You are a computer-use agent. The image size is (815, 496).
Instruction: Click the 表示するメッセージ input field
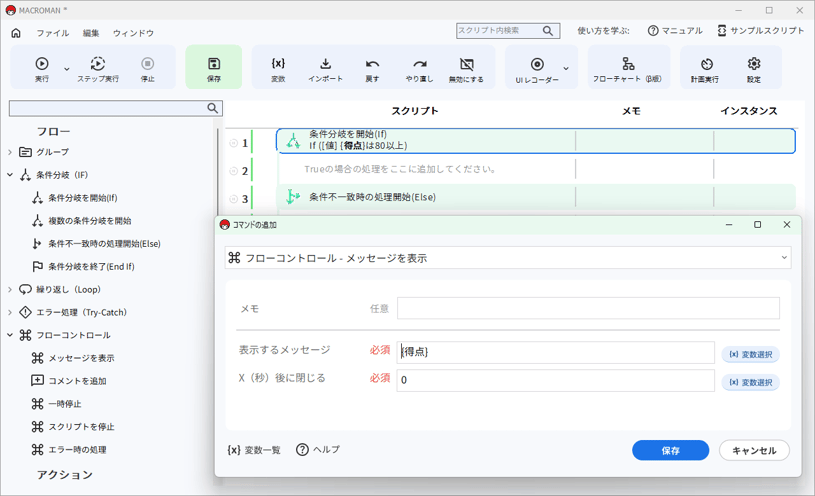click(555, 352)
